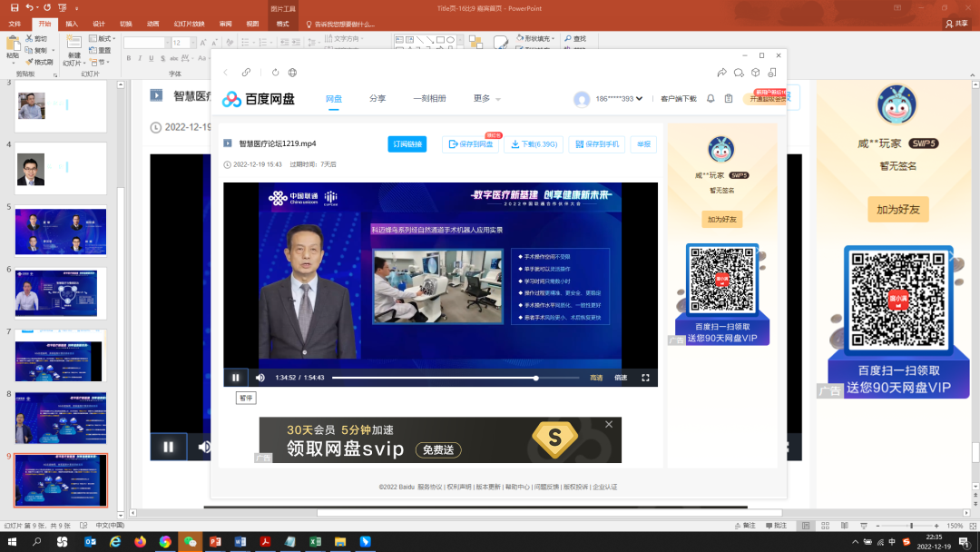Click 举报 report button
Screen dimensions: 980x552
point(643,144)
